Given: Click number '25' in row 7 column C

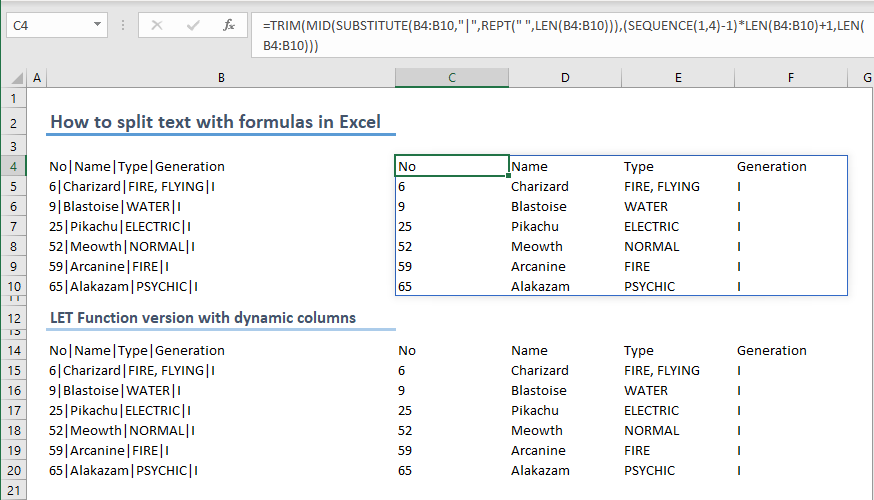Looking at the screenshot, I should [405, 226].
